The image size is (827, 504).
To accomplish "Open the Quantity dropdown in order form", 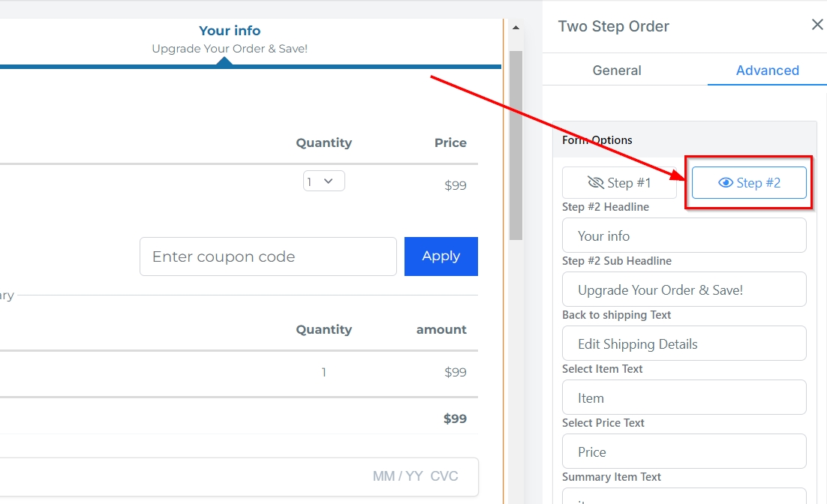I will point(324,181).
